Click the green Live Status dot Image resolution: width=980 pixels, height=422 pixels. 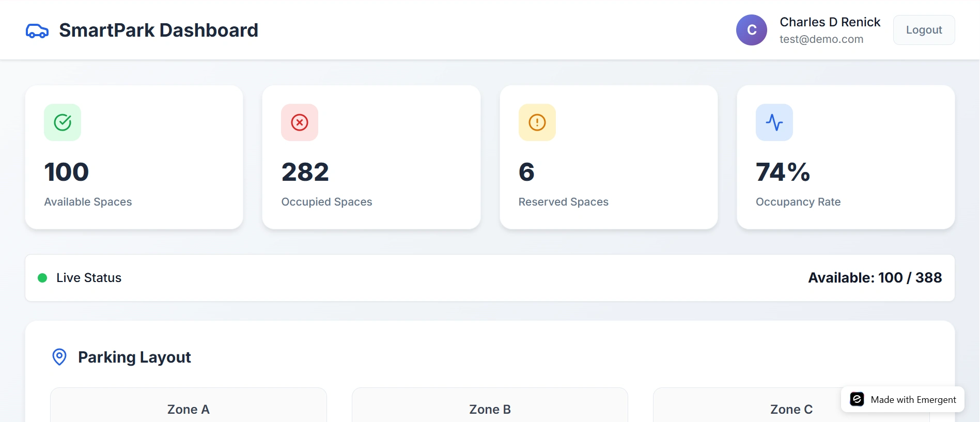click(43, 278)
